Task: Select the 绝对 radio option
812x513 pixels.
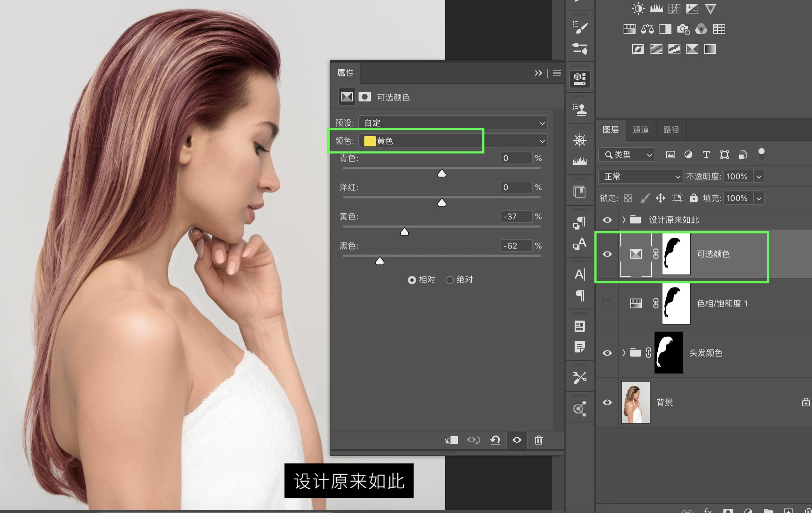Action: (450, 280)
